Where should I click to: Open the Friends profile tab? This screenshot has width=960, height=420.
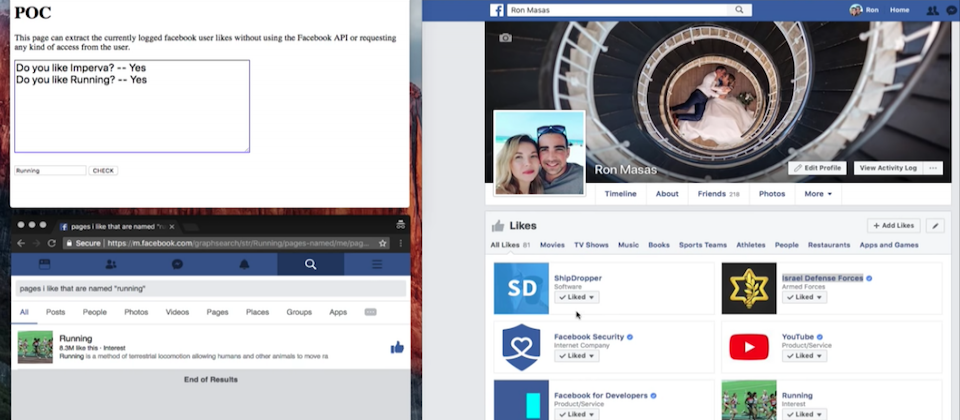point(719,194)
